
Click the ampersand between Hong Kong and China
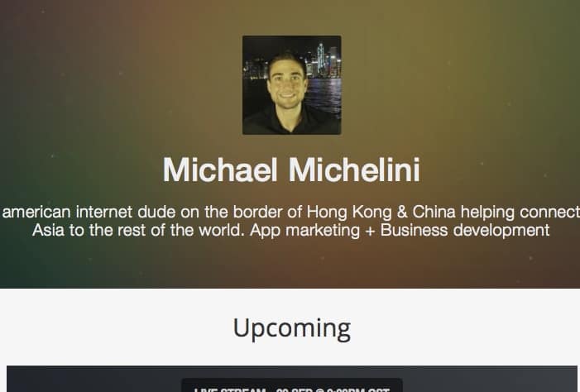402,212
